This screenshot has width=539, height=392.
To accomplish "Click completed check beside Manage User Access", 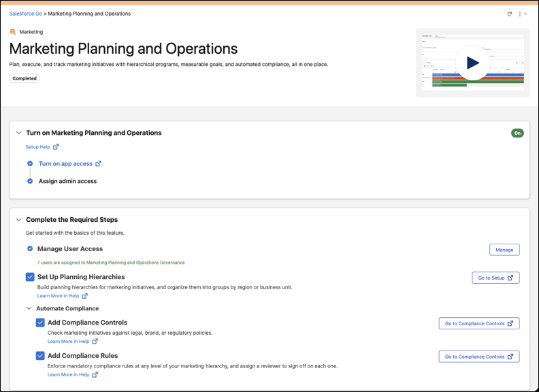I will click(30, 248).
